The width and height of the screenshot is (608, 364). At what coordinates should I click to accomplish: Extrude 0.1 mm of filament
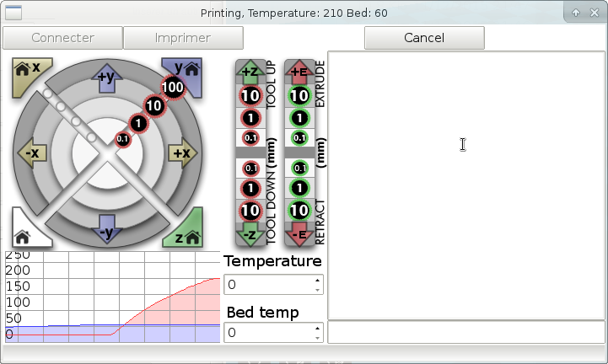pos(299,137)
